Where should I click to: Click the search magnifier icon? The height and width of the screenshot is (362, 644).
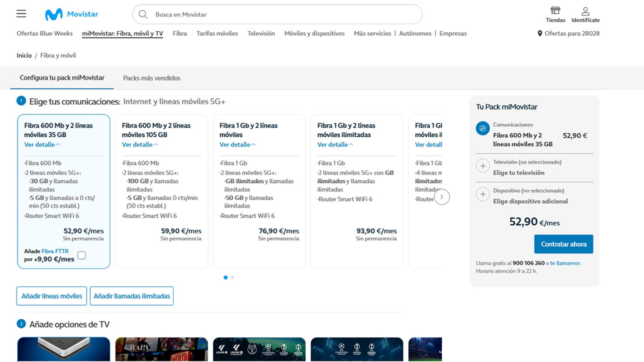(143, 14)
